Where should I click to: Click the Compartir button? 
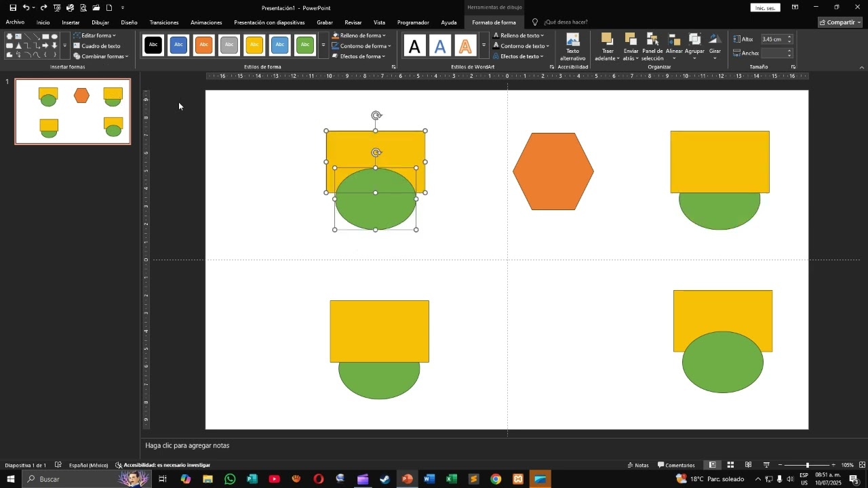[x=840, y=22]
